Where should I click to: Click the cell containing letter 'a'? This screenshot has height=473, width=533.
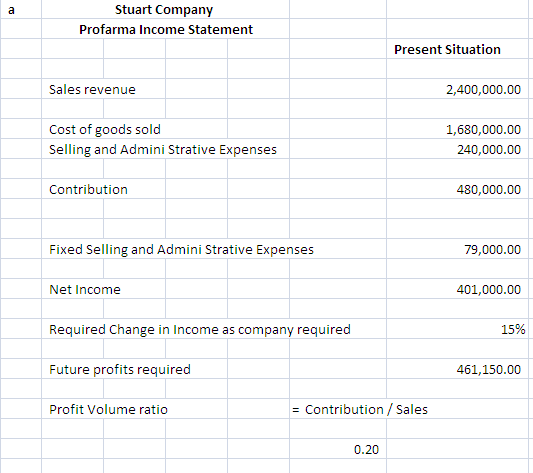[11, 10]
